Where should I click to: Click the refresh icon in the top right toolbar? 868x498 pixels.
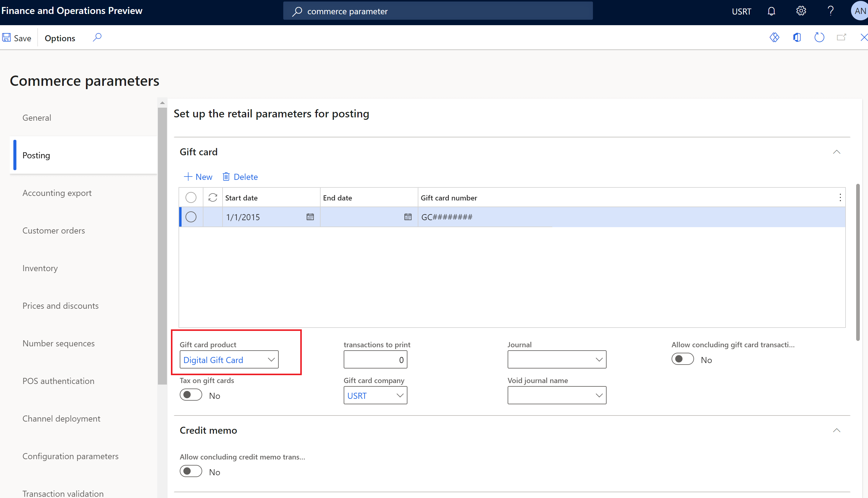tap(819, 38)
